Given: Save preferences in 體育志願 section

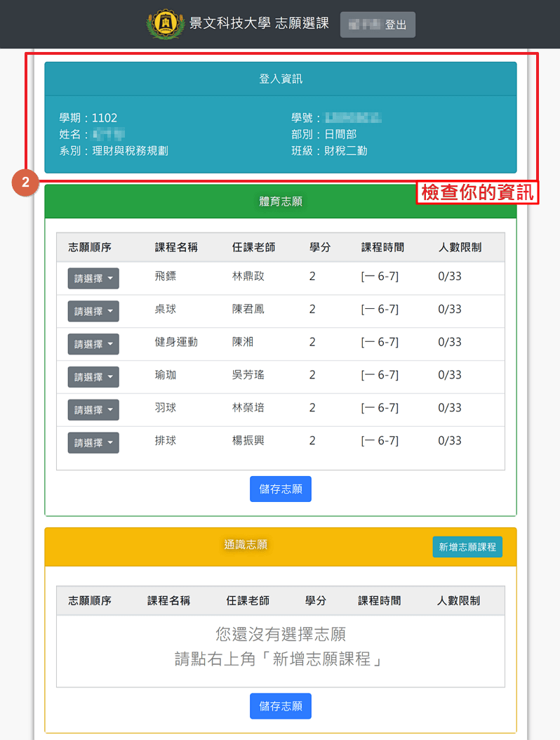Looking at the screenshot, I should [x=280, y=489].
